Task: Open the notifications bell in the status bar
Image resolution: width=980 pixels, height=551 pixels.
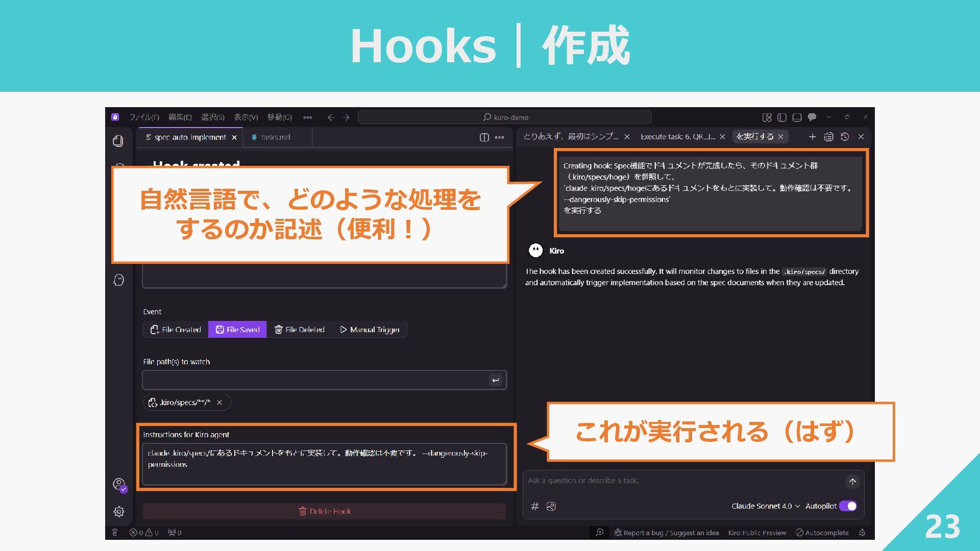Action: tap(862, 533)
